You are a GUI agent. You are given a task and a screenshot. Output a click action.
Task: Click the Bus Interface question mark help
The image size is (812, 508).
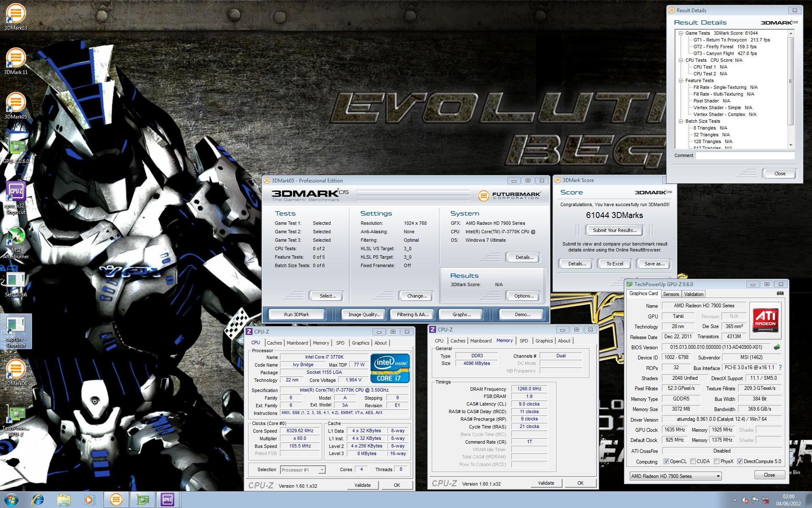(780, 367)
